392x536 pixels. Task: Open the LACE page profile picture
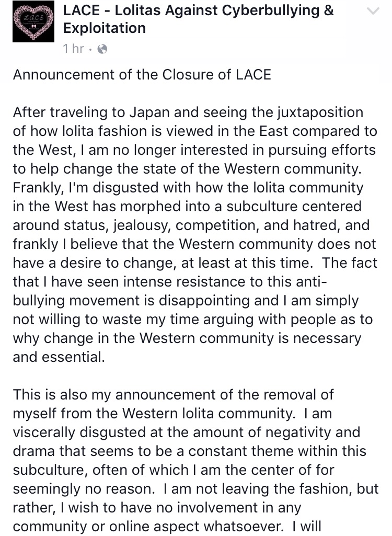[x=33, y=21]
